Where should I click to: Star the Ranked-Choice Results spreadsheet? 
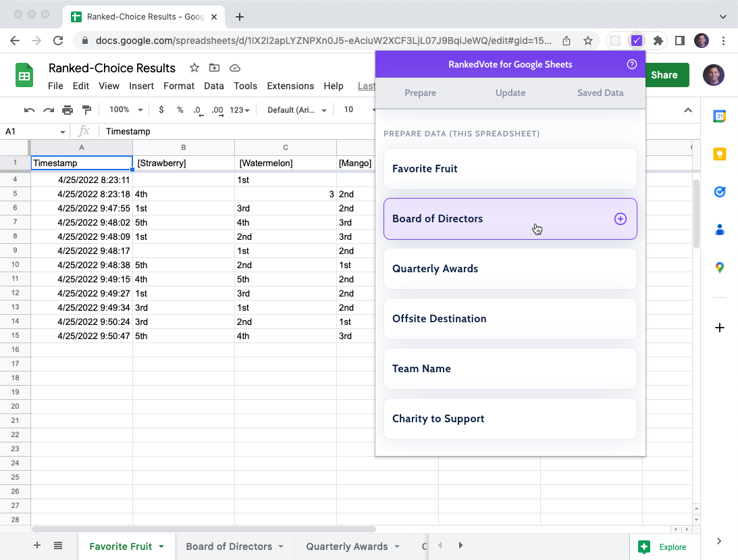coord(194,68)
